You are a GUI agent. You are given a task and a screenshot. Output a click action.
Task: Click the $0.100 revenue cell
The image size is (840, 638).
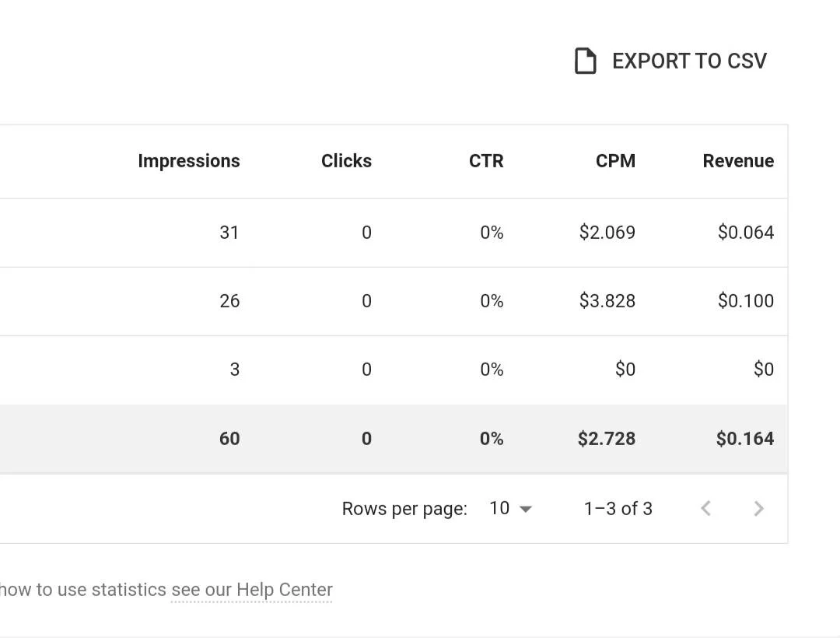pyautogui.click(x=746, y=301)
